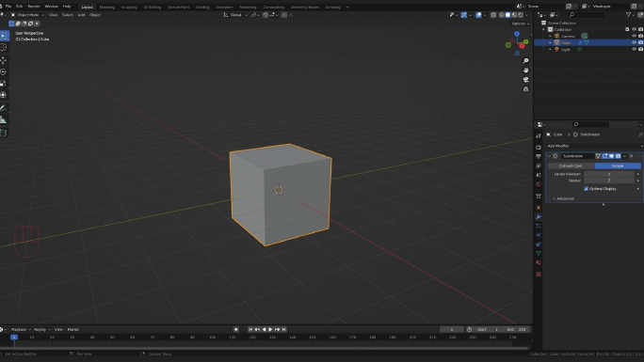Open the Scene properties tab
This screenshot has width=644, height=362.
[x=539, y=175]
